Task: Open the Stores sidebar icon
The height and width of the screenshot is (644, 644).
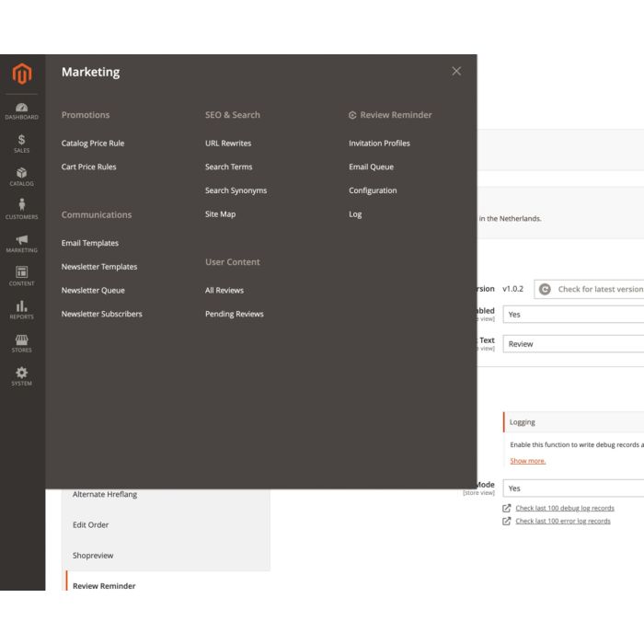Action: (21, 343)
